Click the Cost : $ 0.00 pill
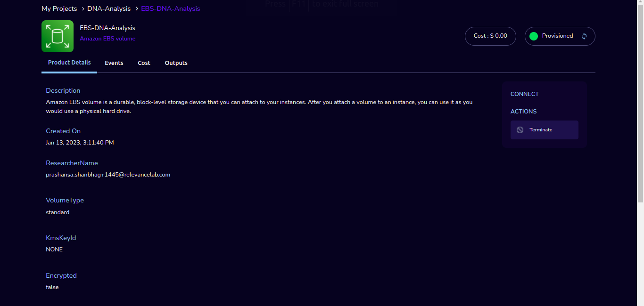644x306 pixels. [x=490, y=36]
